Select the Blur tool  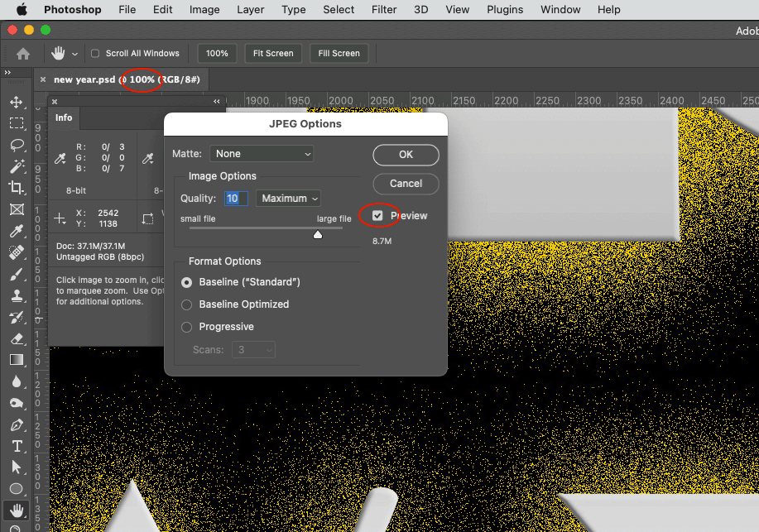[x=17, y=381]
